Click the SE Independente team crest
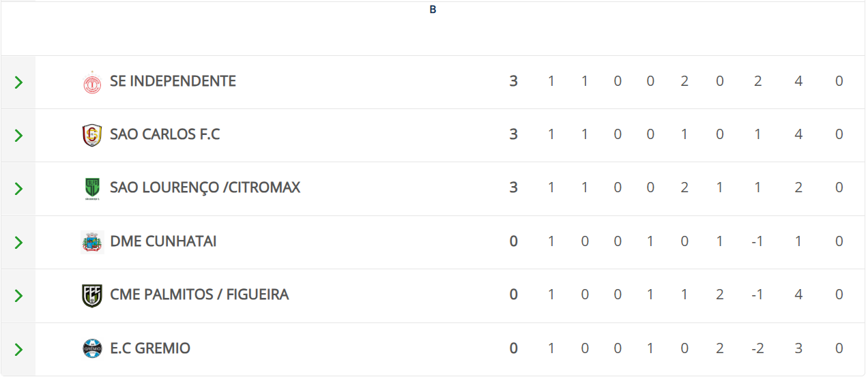Image resolution: width=868 pixels, height=377 pixels. pyautogui.click(x=91, y=82)
